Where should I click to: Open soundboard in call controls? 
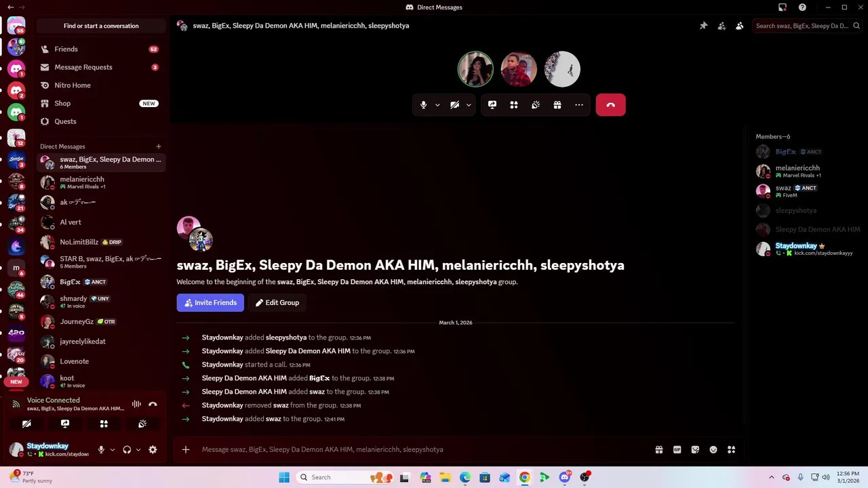pos(536,105)
